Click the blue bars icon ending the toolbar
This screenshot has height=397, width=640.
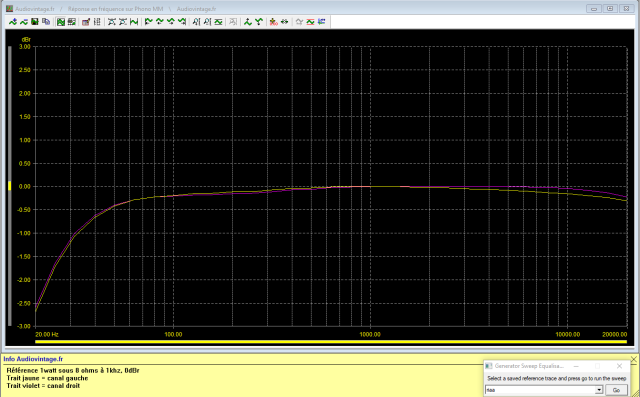pyautogui.click(x=322, y=22)
